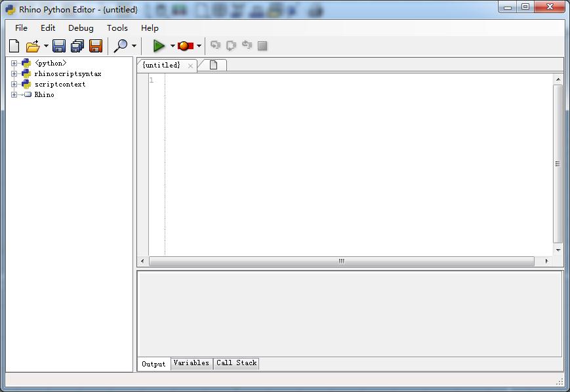Select rhinoscriptsyntax in the module tree
Viewport: 570px width, 392px height.
click(x=68, y=74)
